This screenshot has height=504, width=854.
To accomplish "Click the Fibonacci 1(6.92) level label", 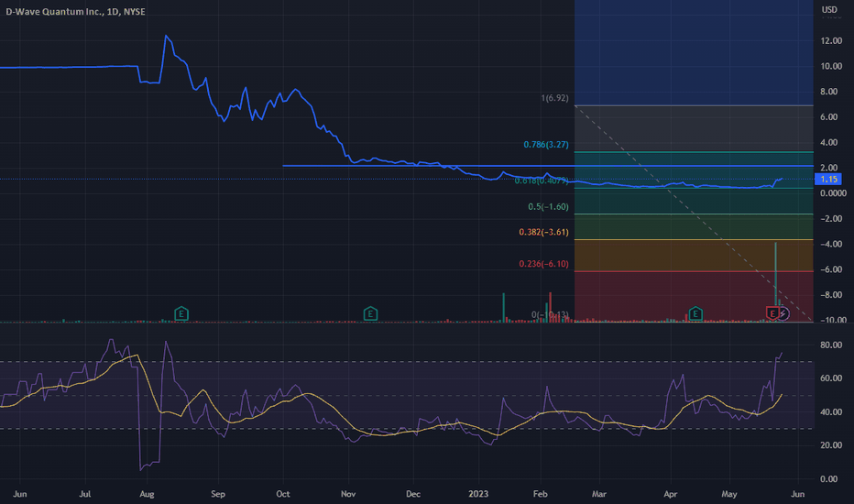I will click(x=554, y=98).
